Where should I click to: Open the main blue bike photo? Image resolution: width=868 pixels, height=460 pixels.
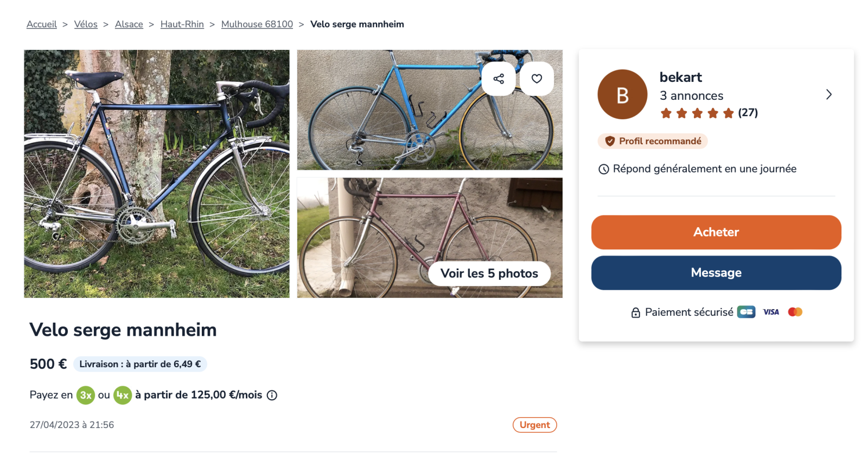157,174
